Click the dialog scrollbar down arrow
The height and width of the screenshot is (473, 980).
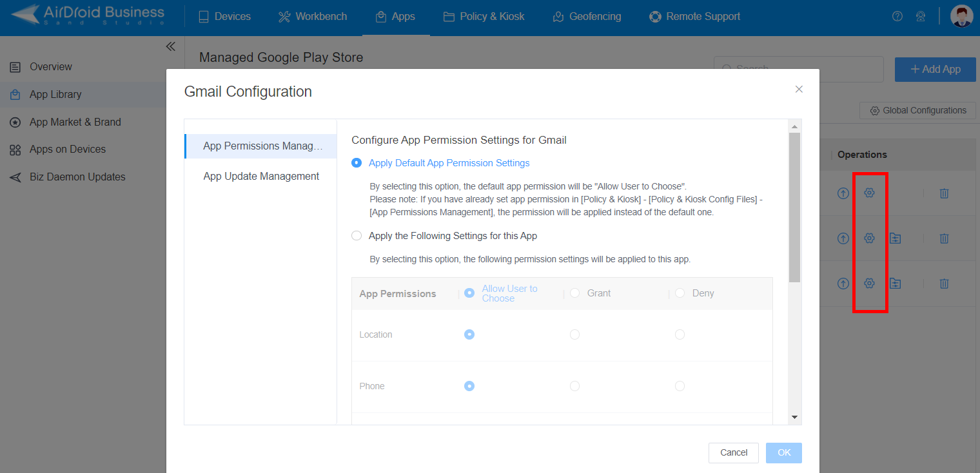(795, 418)
